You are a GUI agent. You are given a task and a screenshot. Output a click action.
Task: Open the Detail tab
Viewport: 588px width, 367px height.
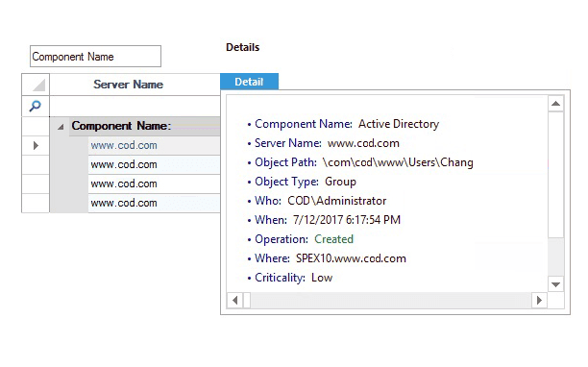click(250, 82)
